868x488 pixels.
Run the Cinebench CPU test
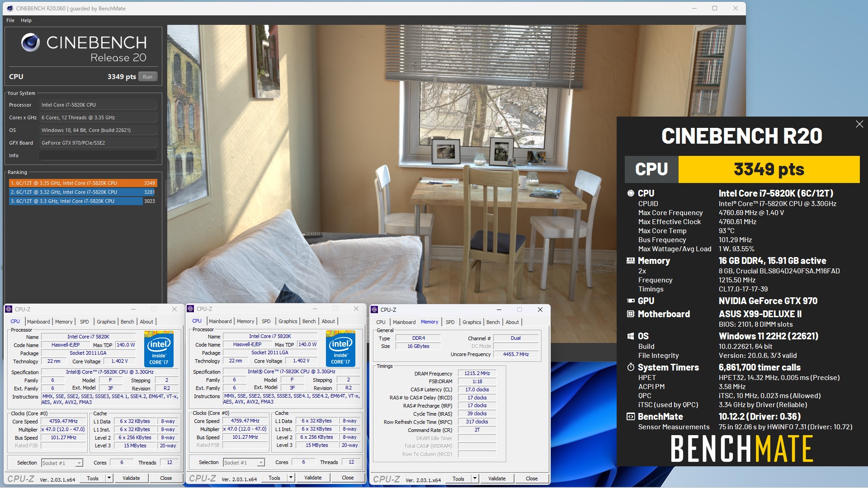coord(148,77)
